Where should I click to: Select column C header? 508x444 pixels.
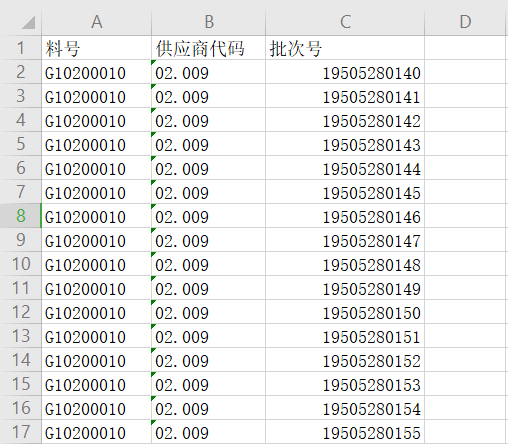click(x=345, y=22)
